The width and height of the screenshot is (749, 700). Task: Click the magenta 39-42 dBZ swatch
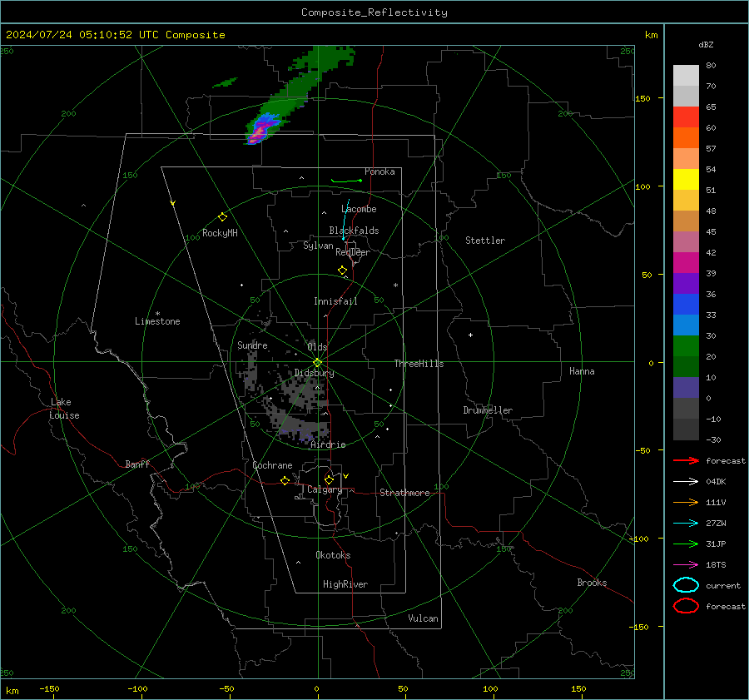click(x=686, y=263)
